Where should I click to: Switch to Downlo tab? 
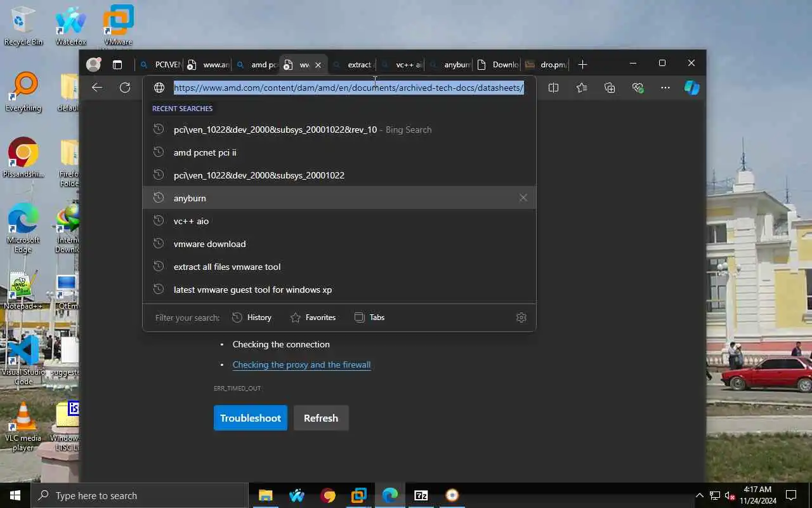click(497, 65)
